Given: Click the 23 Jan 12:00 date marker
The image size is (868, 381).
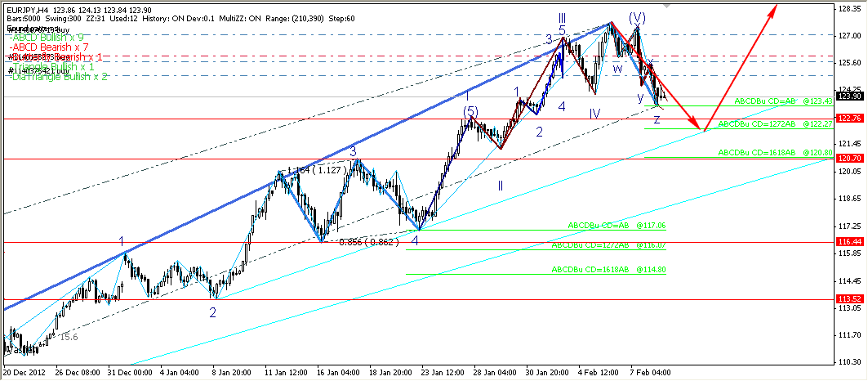Looking at the screenshot, I should [x=440, y=372].
